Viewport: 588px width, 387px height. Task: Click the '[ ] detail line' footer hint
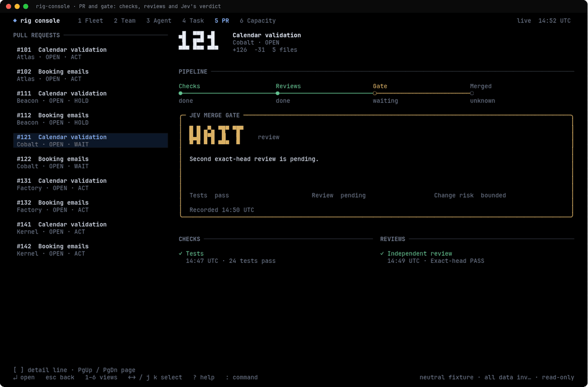coord(40,370)
